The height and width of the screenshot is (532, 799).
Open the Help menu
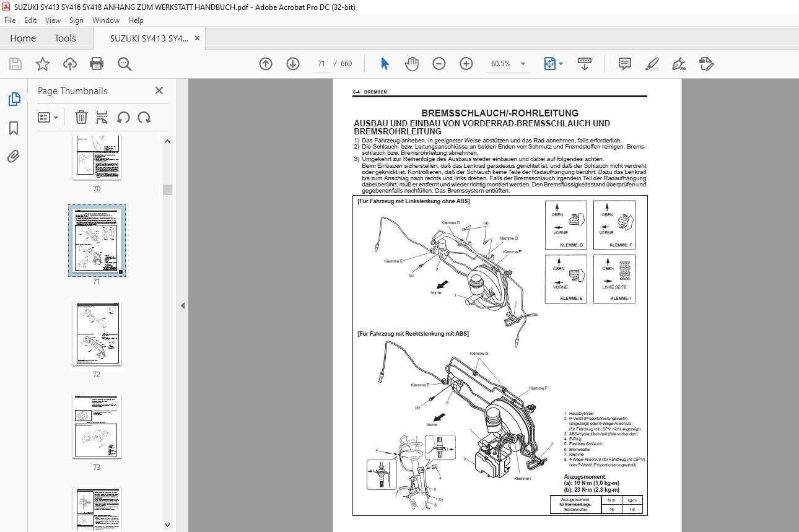136,20
